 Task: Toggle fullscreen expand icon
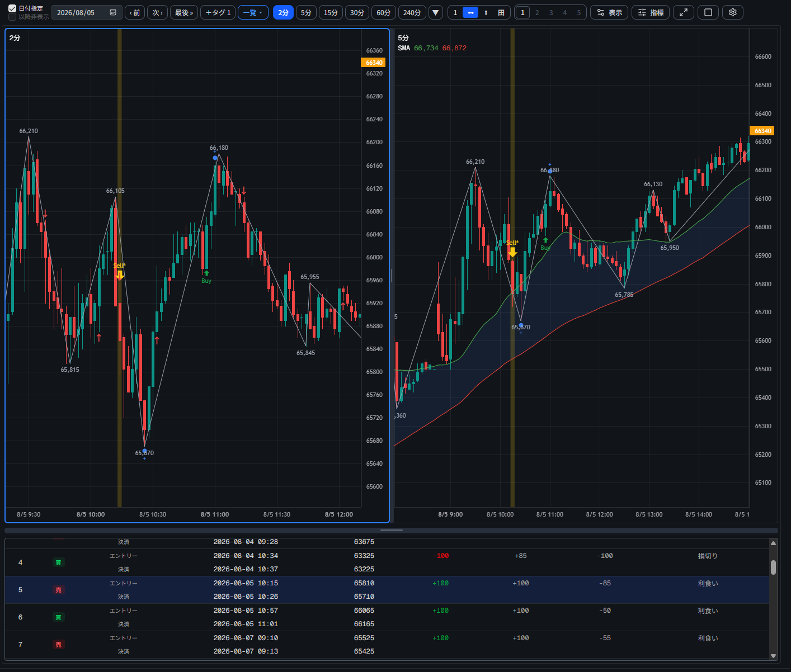coord(684,12)
